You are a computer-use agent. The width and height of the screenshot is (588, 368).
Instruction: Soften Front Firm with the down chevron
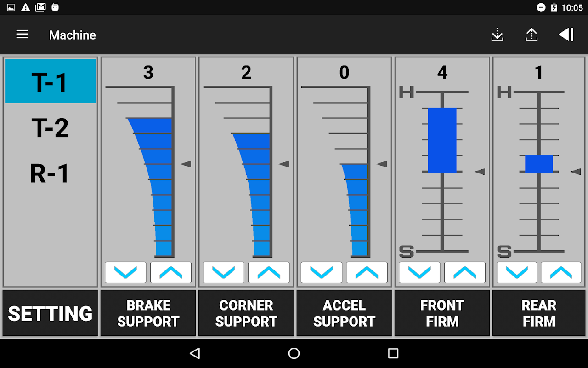pyautogui.click(x=419, y=272)
